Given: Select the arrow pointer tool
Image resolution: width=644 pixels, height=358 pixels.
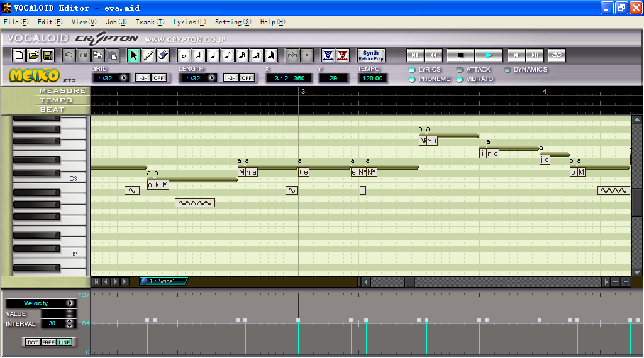Looking at the screenshot, I should (133, 55).
